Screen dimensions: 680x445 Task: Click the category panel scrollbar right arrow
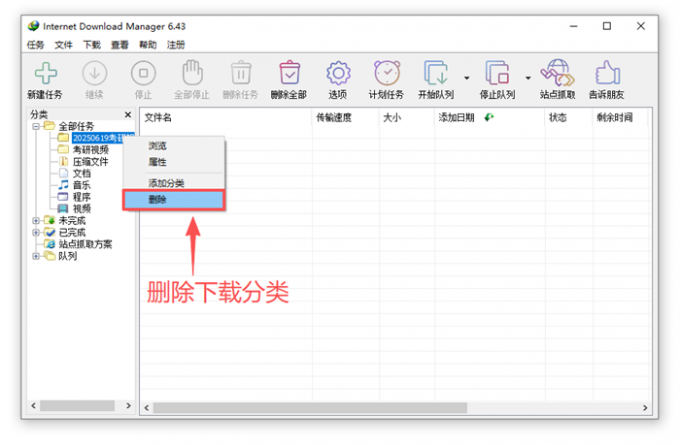128,406
